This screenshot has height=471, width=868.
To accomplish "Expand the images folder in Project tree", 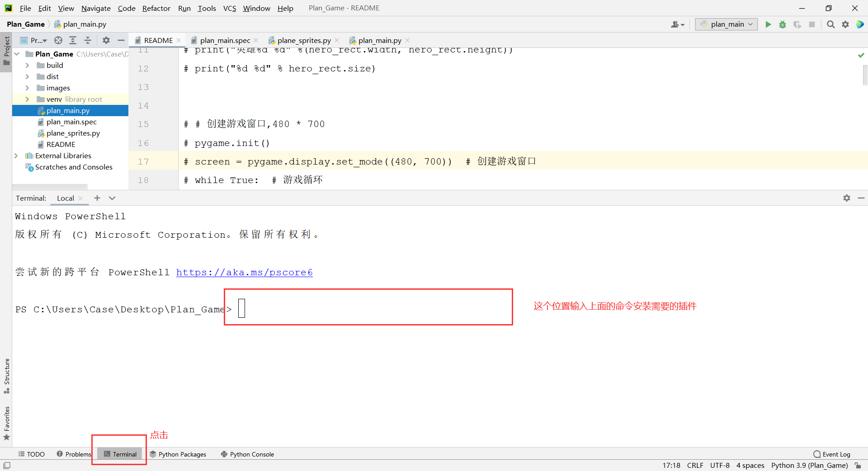I will pyautogui.click(x=28, y=88).
